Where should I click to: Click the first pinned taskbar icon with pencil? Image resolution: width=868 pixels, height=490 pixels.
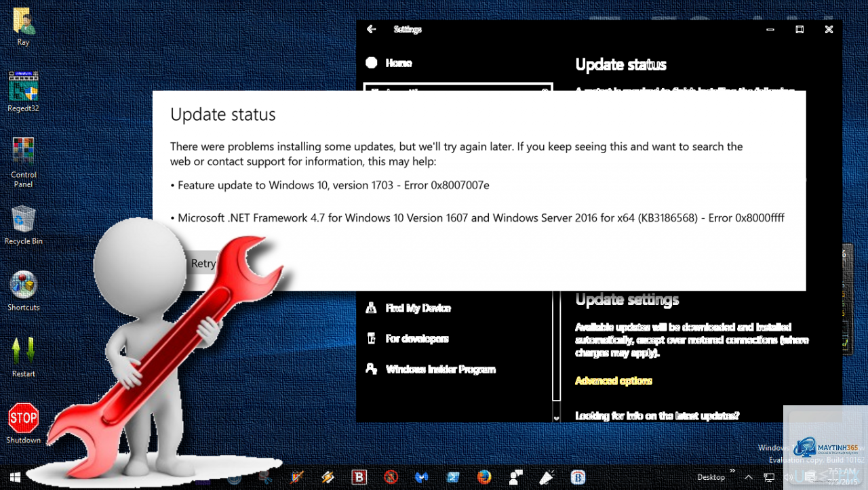pyautogui.click(x=296, y=477)
